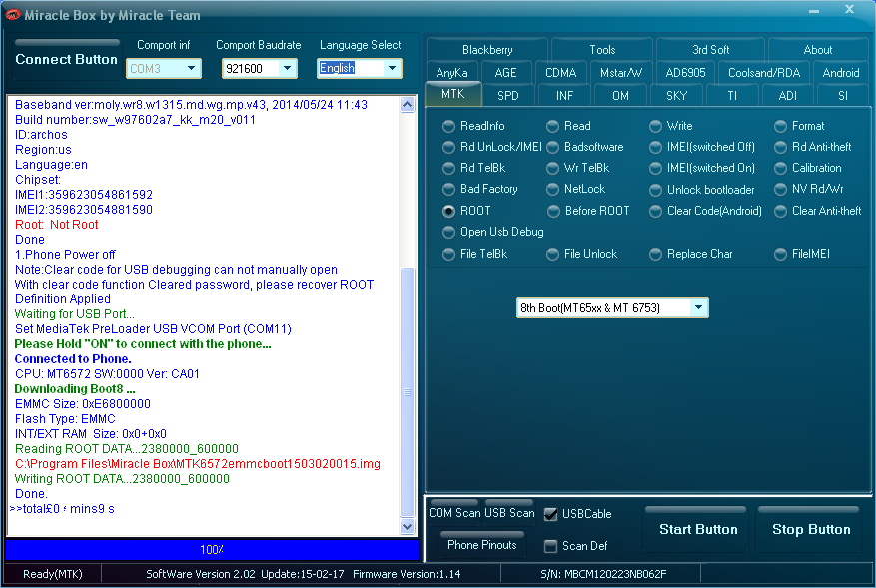Uncheck the USBCable checkbox
876x588 pixels.
point(550,514)
